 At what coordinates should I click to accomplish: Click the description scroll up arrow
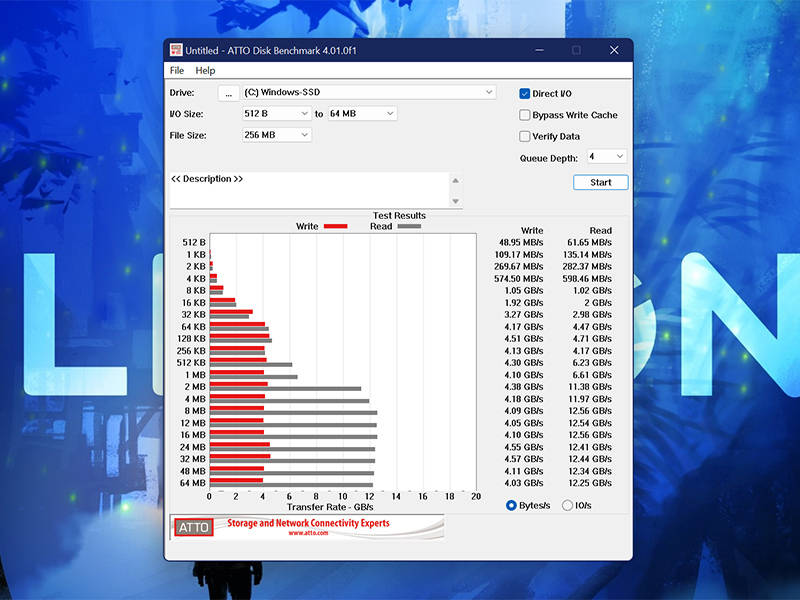pyautogui.click(x=456, y=181)
